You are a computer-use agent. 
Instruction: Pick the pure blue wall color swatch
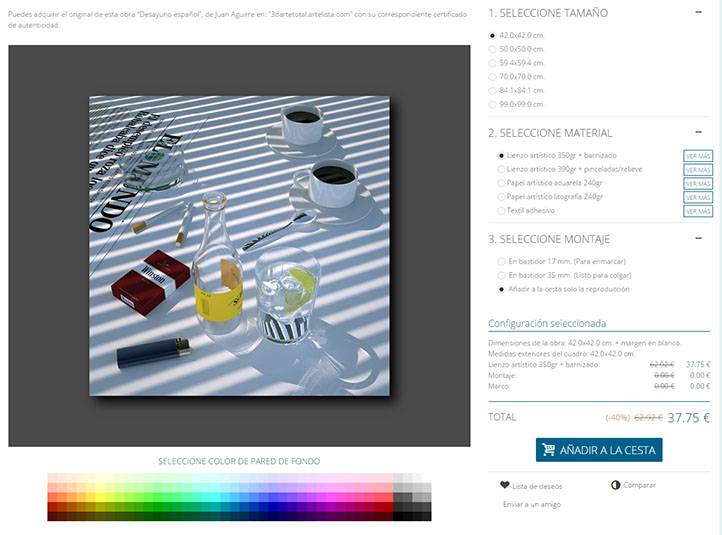click(272, 507)
